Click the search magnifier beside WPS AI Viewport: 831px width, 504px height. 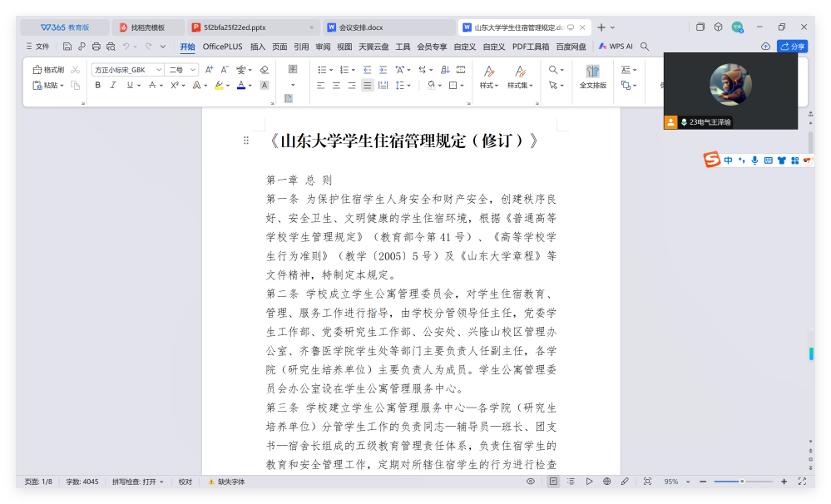645,46
